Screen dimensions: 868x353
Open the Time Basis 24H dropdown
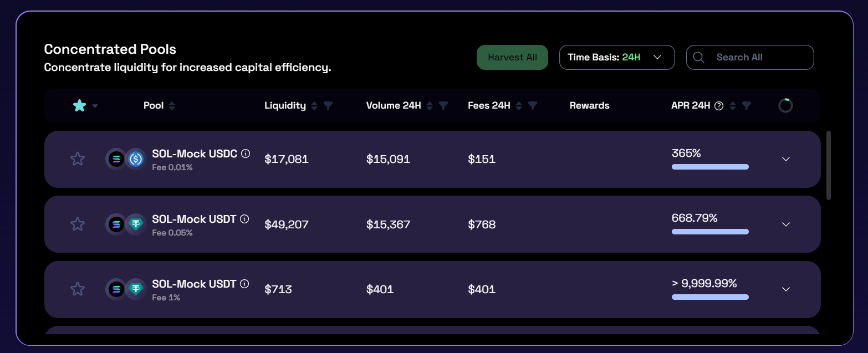(616, 58)
